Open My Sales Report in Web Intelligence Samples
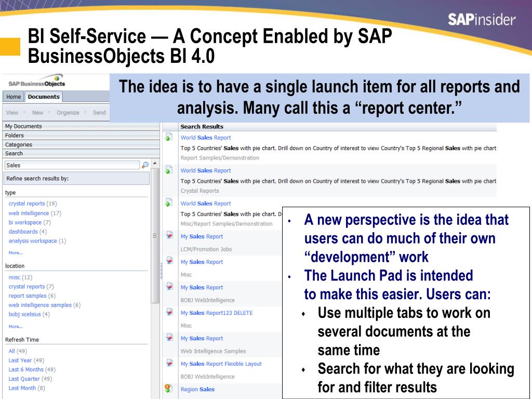532x399 pixels. [202, 338]
